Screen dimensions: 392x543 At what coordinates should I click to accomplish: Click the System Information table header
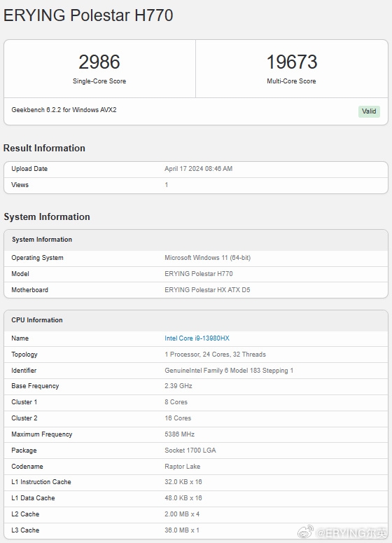coord(196,240)
